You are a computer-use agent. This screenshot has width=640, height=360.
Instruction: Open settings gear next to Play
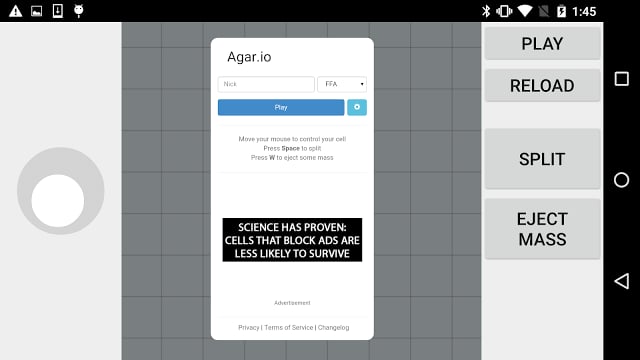click(357, 107)
